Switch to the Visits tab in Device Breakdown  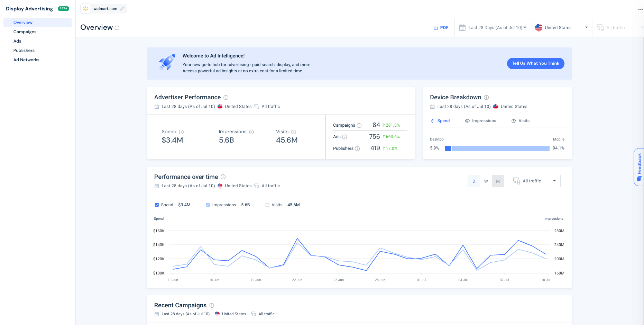(521, 120)
